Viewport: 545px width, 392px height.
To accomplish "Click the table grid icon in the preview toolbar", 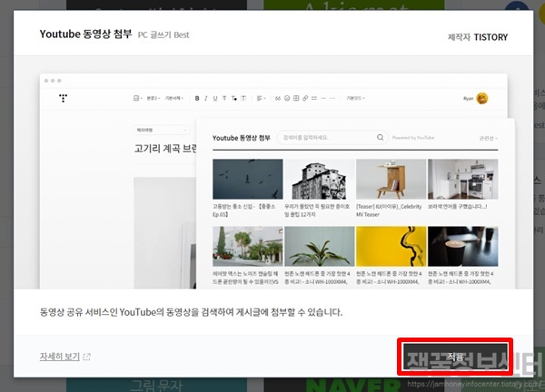I will pos(296,98).
